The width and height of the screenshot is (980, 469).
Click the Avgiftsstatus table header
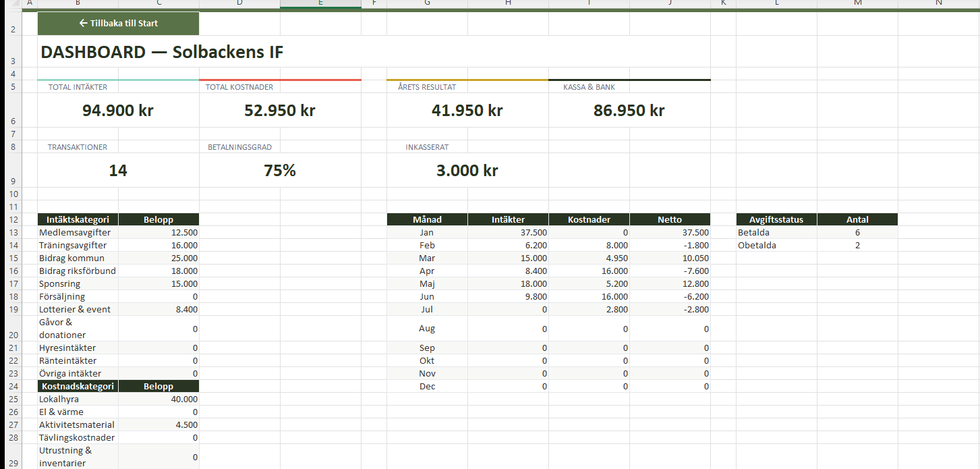776,219
